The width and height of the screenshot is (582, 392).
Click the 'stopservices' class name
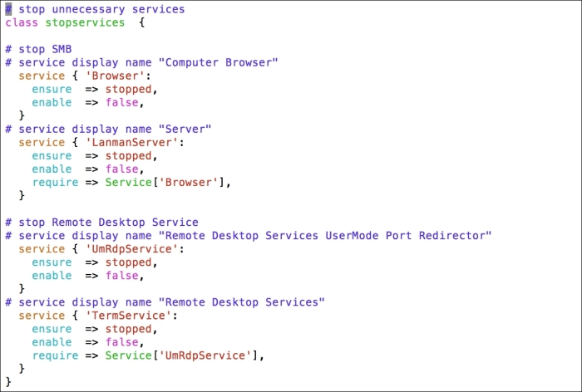pyautogui.click(x=85, y=22)
